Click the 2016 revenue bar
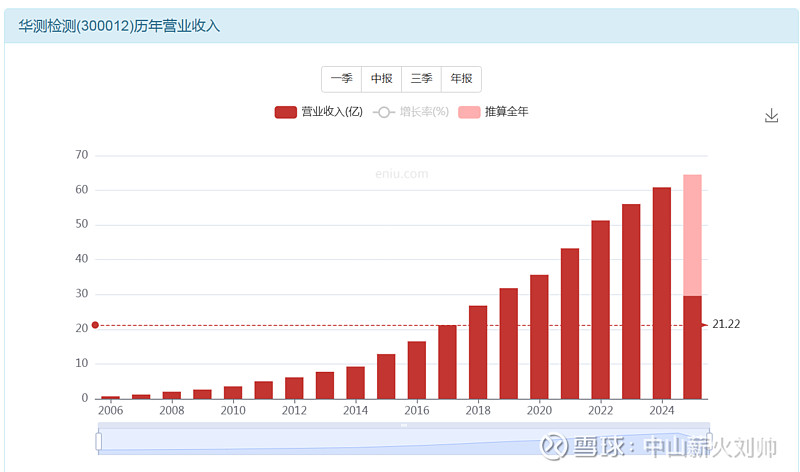 (417, 370)
